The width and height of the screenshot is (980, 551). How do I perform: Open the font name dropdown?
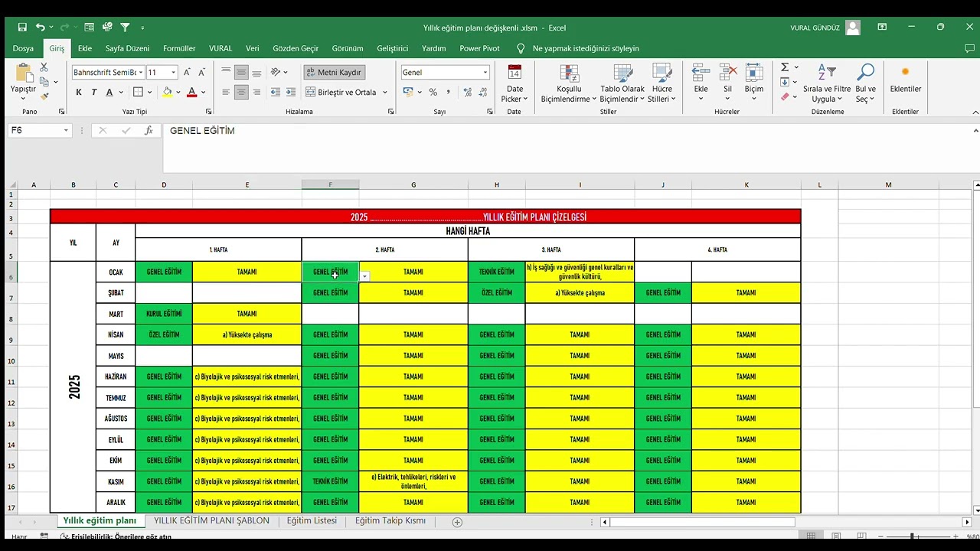141,72
